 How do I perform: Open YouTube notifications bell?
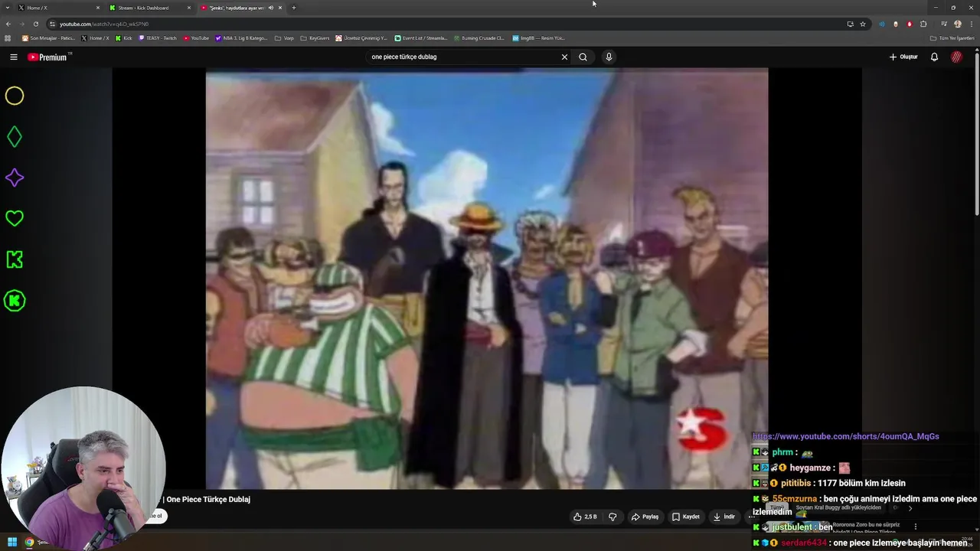[934, 57]
